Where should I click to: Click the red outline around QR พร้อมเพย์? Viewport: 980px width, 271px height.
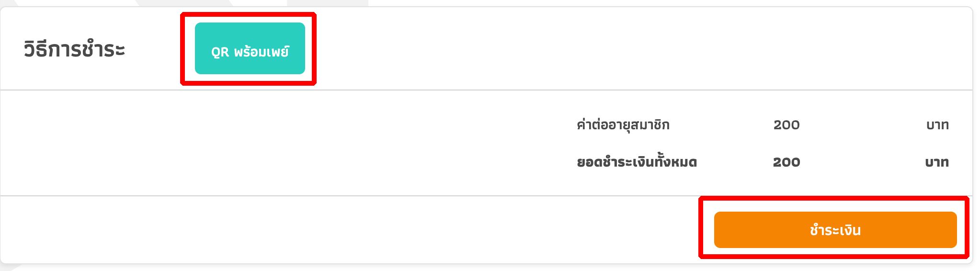[248, 14]
